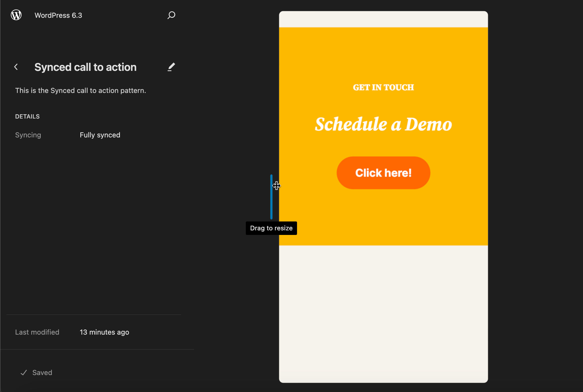Screen dimensions: 583x392
Task: Click the WordPress site title area
Action: coord(58,15)
